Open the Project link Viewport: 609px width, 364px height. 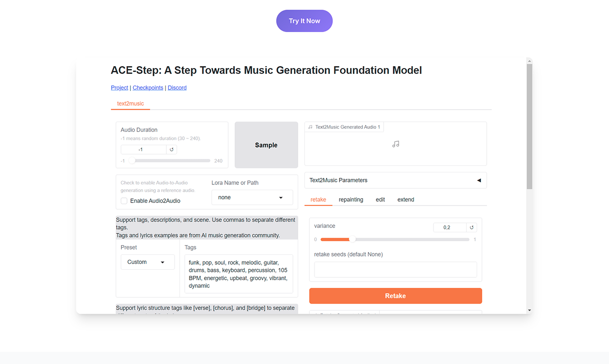[x=119, y=88]
